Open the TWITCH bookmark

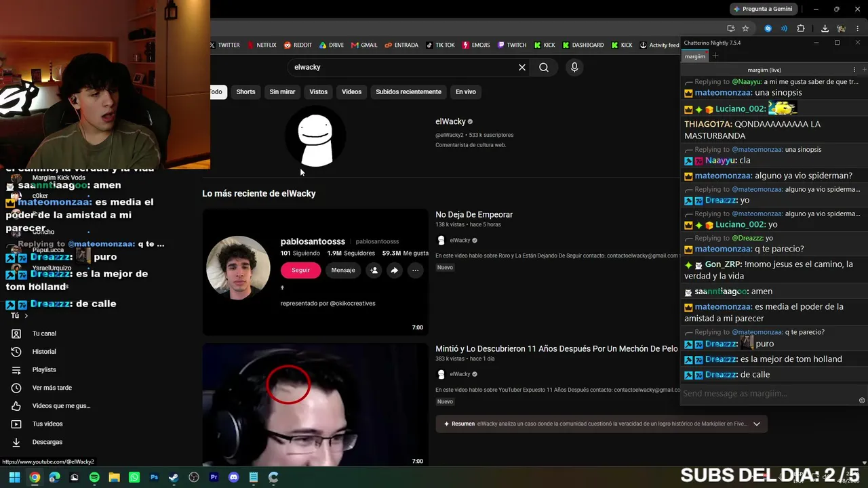tap(512, 45)
